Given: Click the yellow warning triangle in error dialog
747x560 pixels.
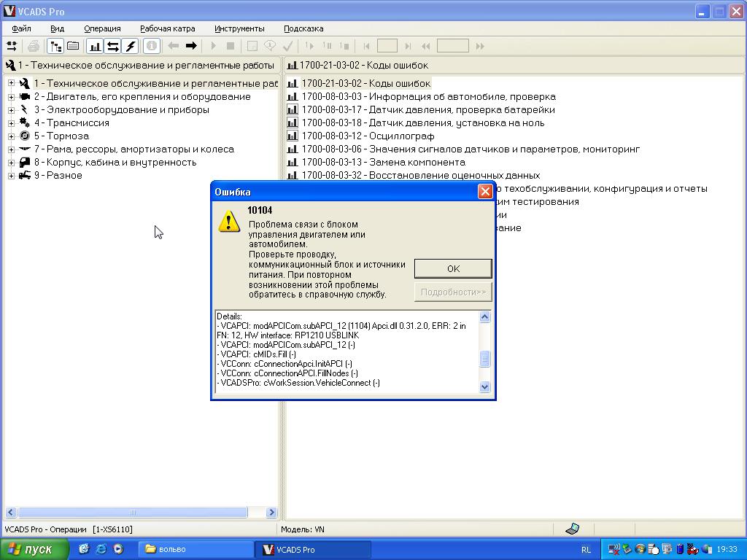Looking at the screenshot, I should pyautogui.click(x=229, y=222).
